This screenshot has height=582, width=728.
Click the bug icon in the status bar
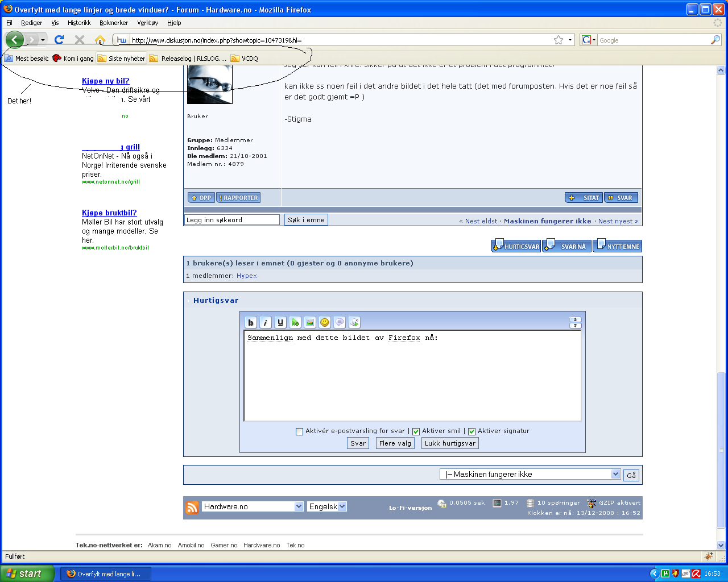click(x=709, y=556)
